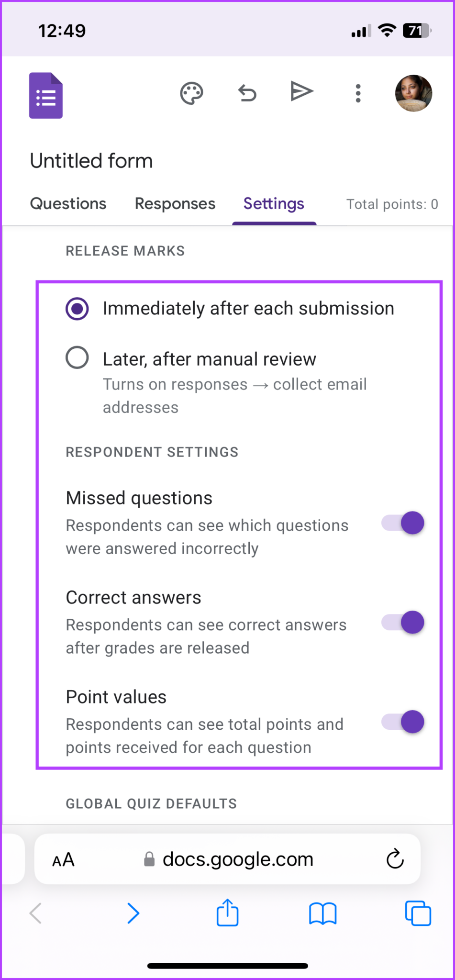Open the three-dot overflow menu
Screen dimensions: 455x980
coord(357,93)
